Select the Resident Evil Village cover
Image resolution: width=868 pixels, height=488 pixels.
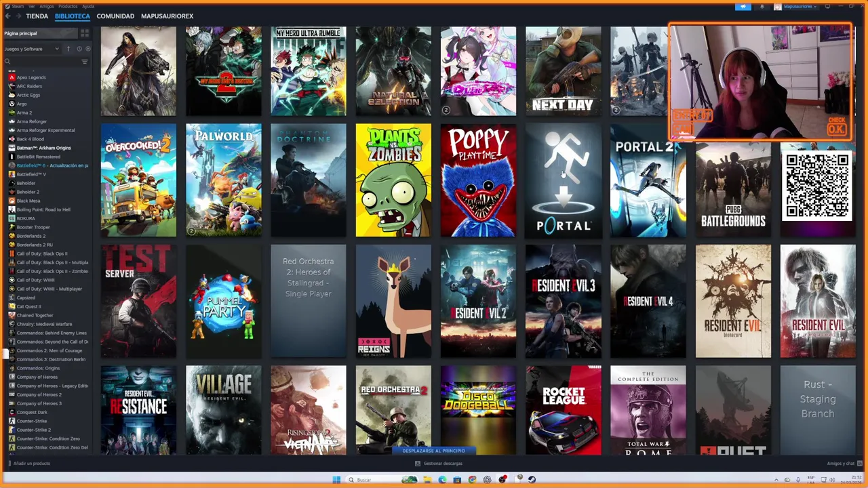pos(223,410)
